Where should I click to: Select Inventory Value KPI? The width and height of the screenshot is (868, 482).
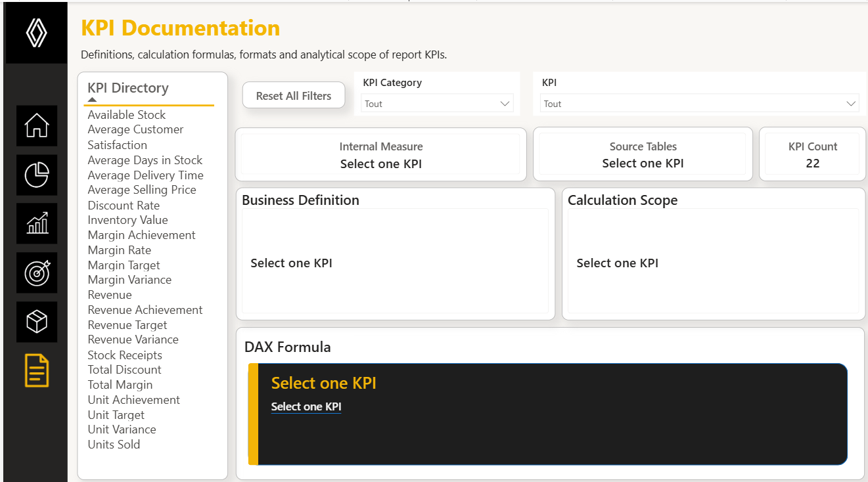pos(128,220)
